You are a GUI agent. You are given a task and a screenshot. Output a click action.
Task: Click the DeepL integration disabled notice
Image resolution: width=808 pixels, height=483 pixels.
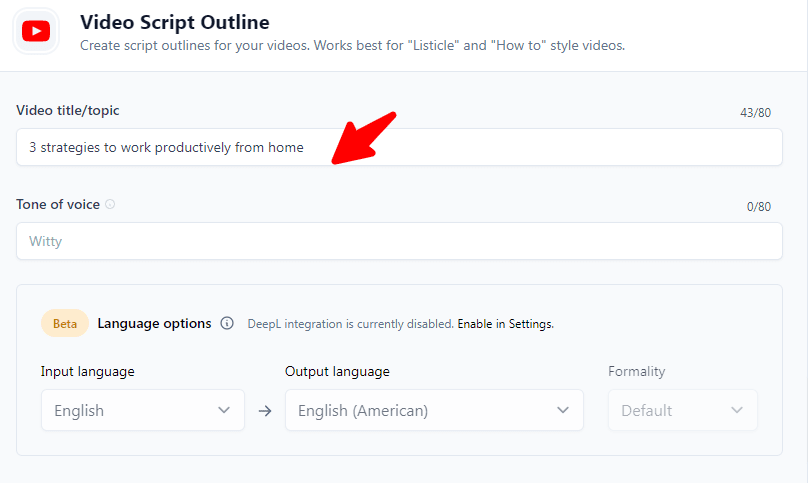350,324
